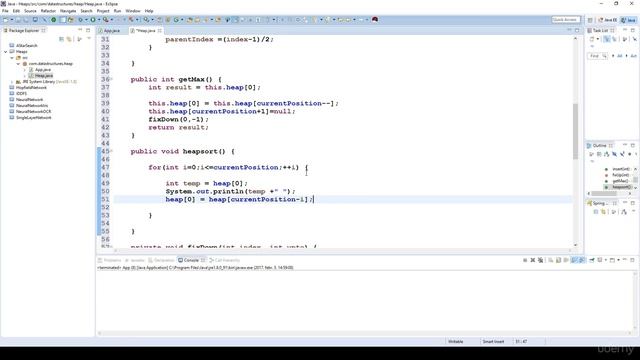Screen dimensions: 640x360
Task: Open the Open Console dropdown arrow
Action: (618, 260)
